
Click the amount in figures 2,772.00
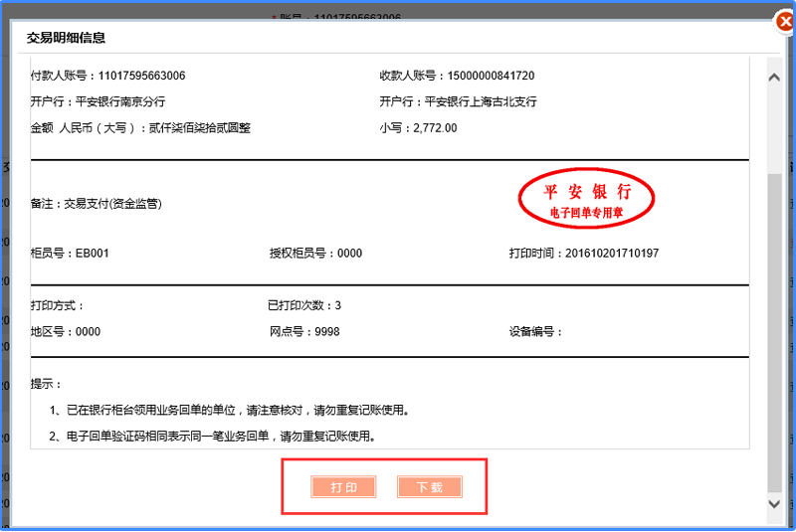coord(435,127)
